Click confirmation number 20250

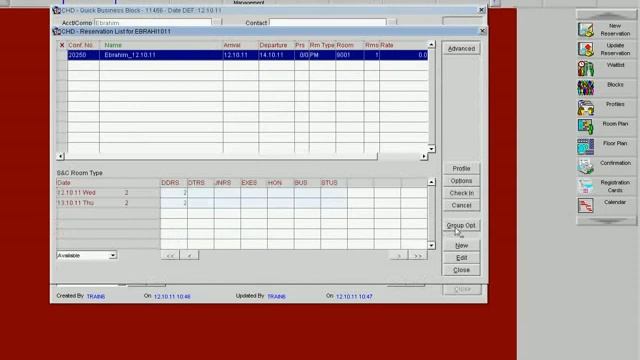83,55
